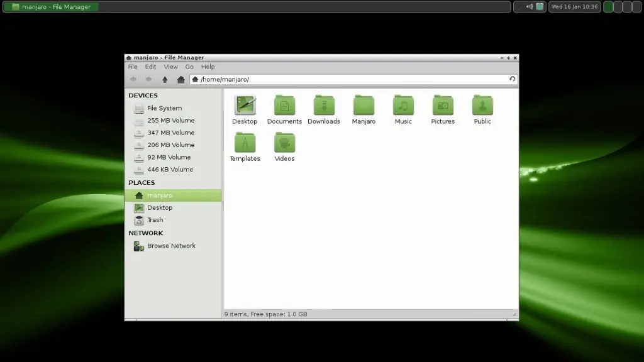Select the 92 MB Volume device
Screen dimensions: 644x362
(x=173, y=157)
